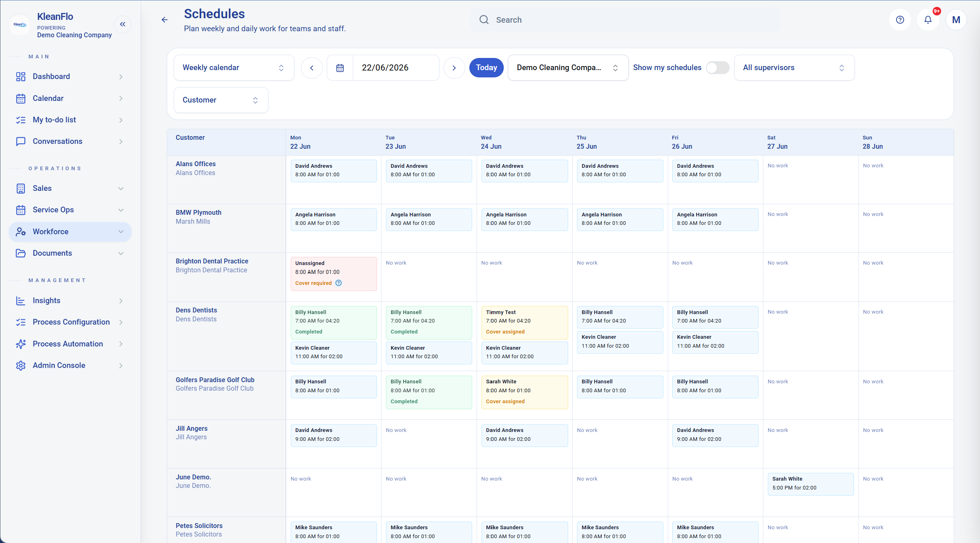The width and height of the screenshot is (980, 543).
Task: Click the Insights chart icon
Action: pos(21,301)
